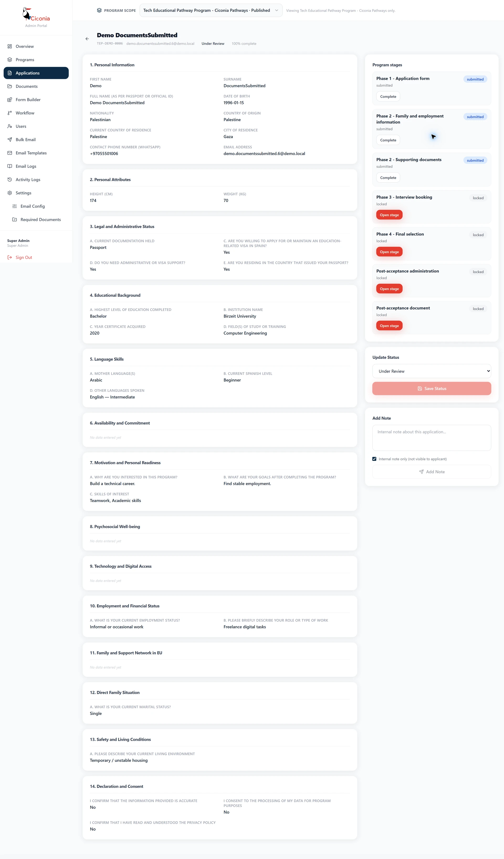Viewport: 504px width, 859px height.
Task: Click the Programs layers icon
Action: coord(9,60)
